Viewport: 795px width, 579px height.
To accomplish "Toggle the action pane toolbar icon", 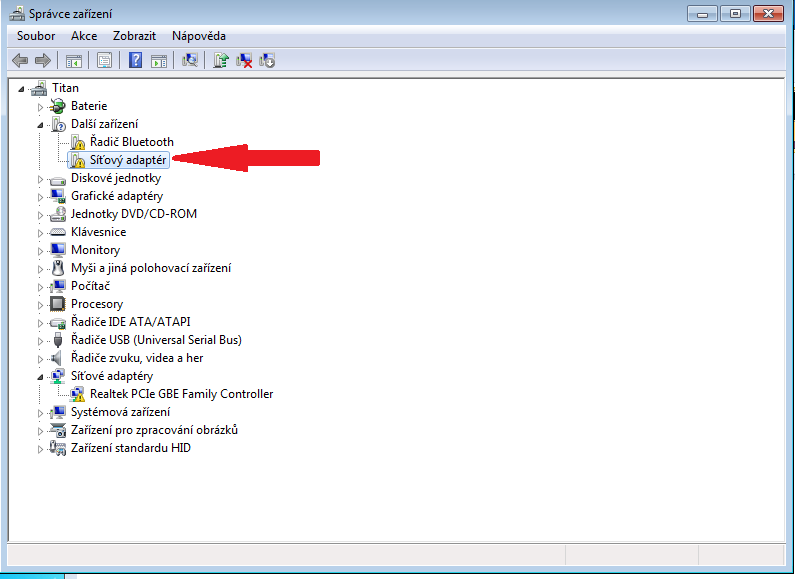I will tap(159, 61).
